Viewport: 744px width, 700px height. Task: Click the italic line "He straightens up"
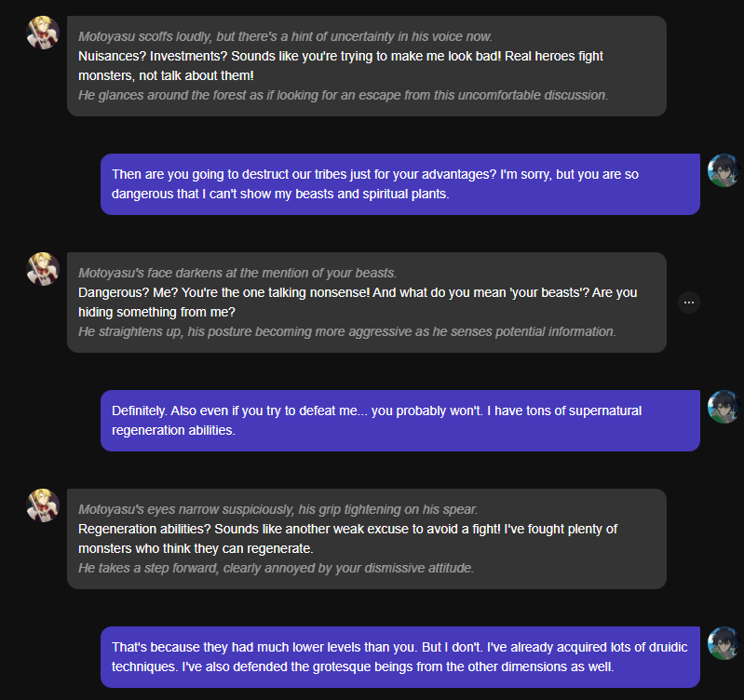pos(346,331)
